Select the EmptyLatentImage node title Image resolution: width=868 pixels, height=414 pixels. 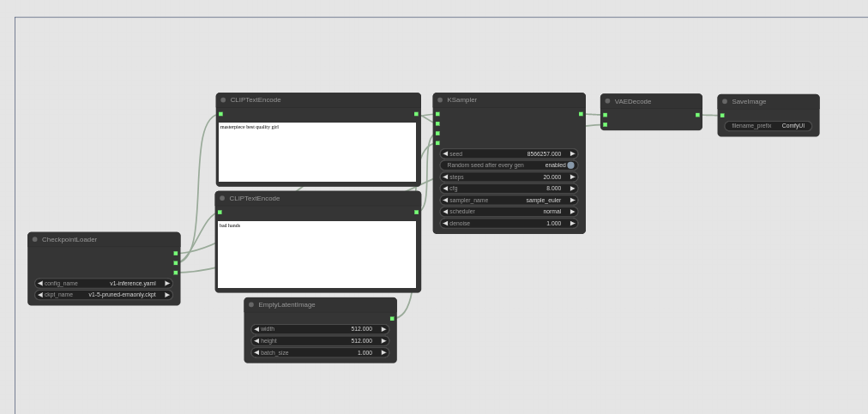tap(286, 304)
